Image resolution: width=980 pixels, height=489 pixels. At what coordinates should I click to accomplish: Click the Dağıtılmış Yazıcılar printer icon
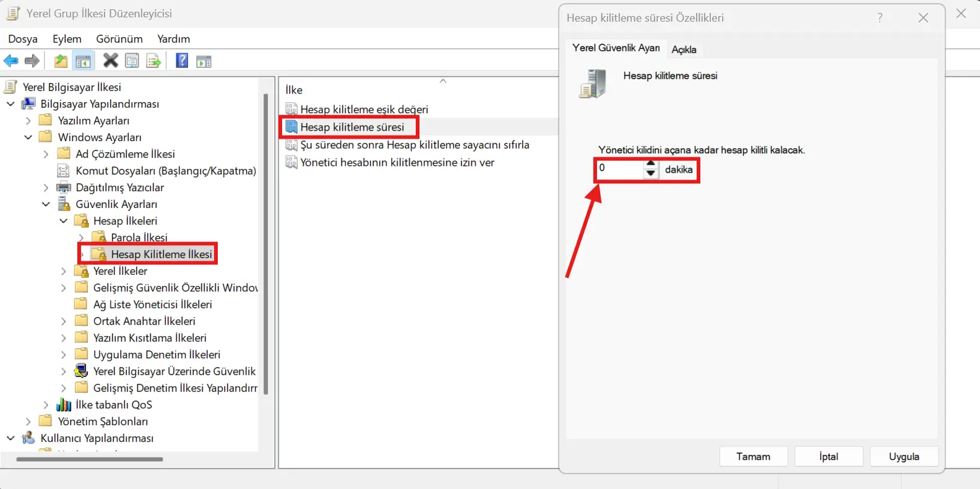click(x=64, y=187)
